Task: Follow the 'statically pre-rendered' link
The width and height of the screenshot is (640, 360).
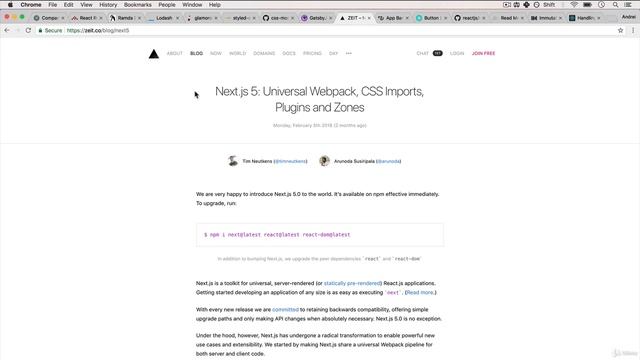Action: (352, 283)
